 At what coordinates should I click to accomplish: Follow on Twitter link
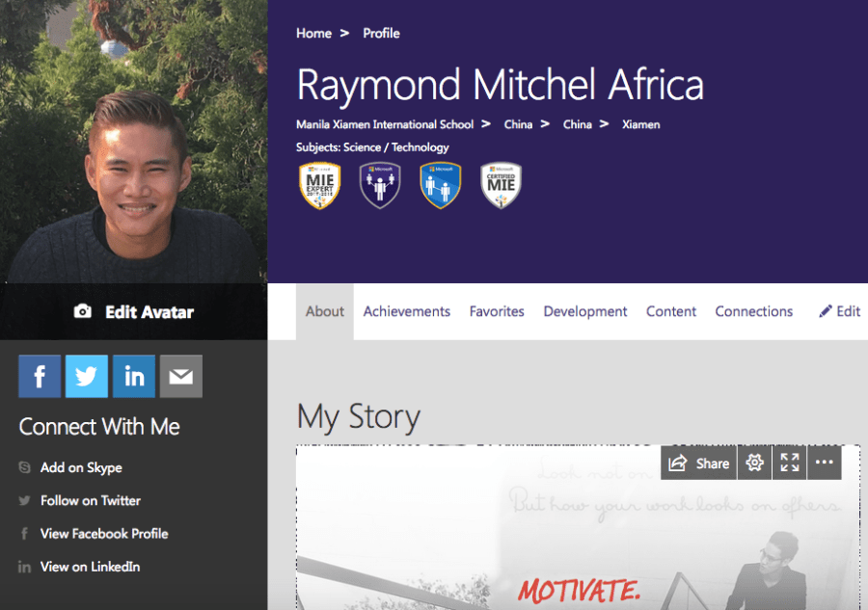[91, 500]
